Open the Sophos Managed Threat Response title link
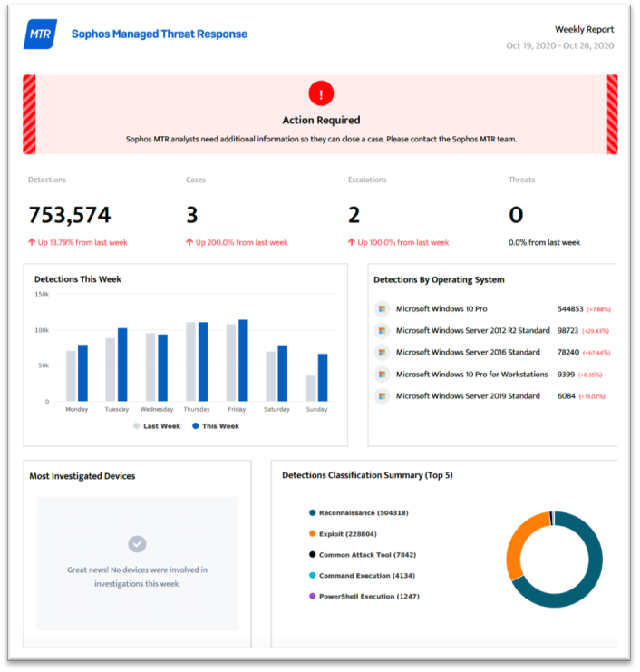The width and height of the screenshot is (640, 672). tap(160, 34)
